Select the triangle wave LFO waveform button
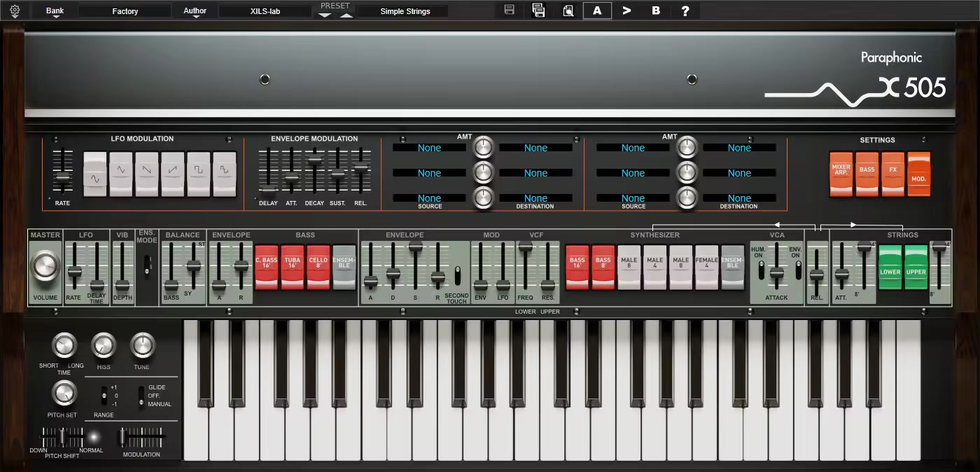This screenshot has width=980, height=472. pos(121,174)
